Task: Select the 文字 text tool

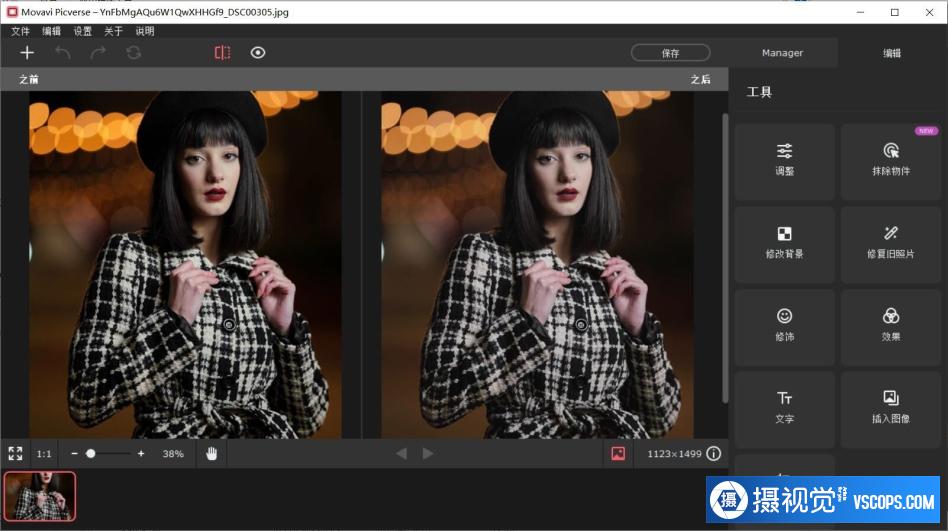Action: pyautogui.click(x=784, y=409)
